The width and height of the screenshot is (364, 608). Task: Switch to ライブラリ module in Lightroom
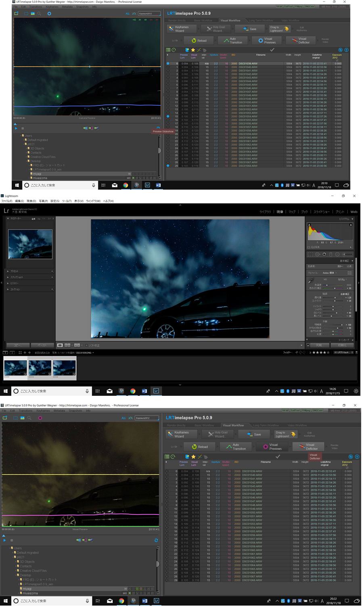(x=265, y=212)
